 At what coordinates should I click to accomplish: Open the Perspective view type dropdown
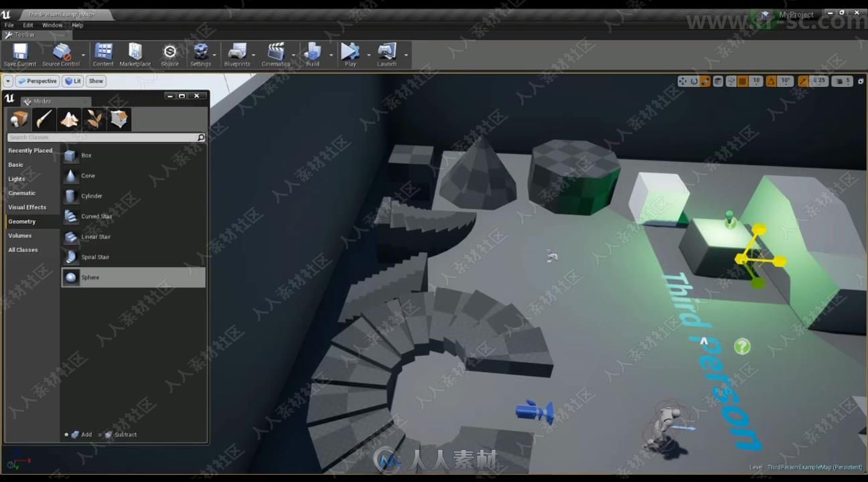click(x=37, y=81)
